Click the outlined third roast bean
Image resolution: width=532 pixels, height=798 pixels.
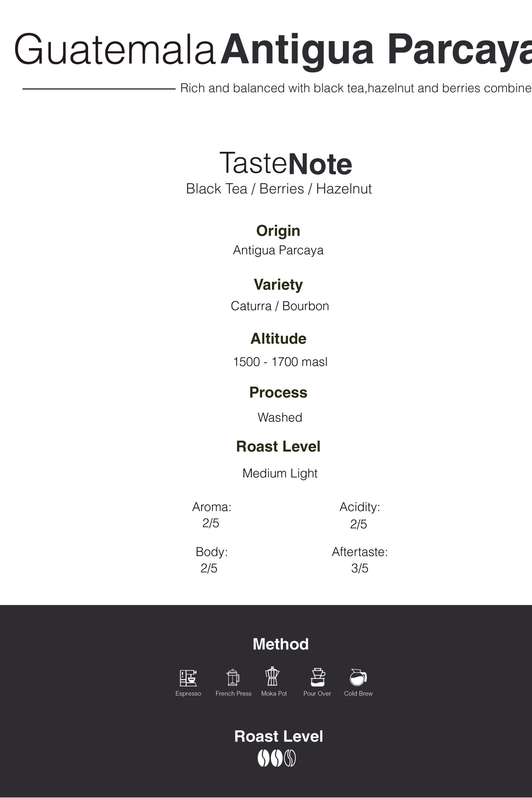(x=290, y=758)
